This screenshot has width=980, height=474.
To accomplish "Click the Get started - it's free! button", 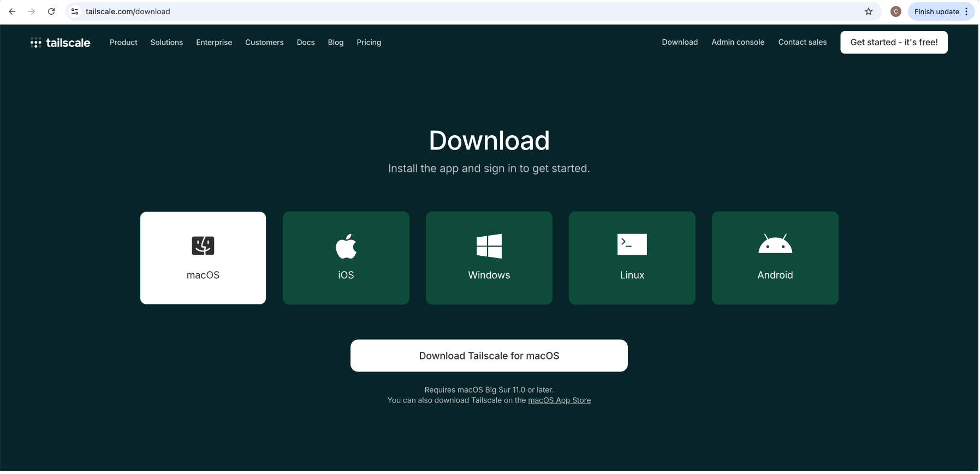I will tap(894, 43).
